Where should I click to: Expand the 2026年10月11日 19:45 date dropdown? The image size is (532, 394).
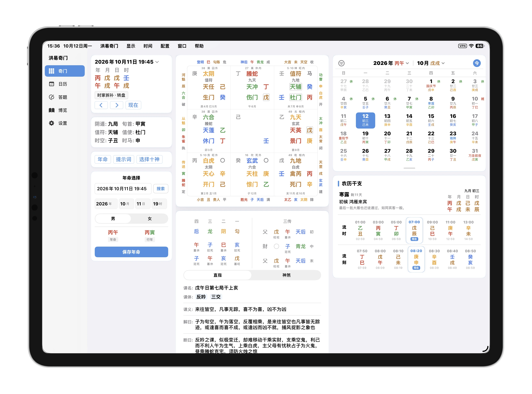point(127,62)
